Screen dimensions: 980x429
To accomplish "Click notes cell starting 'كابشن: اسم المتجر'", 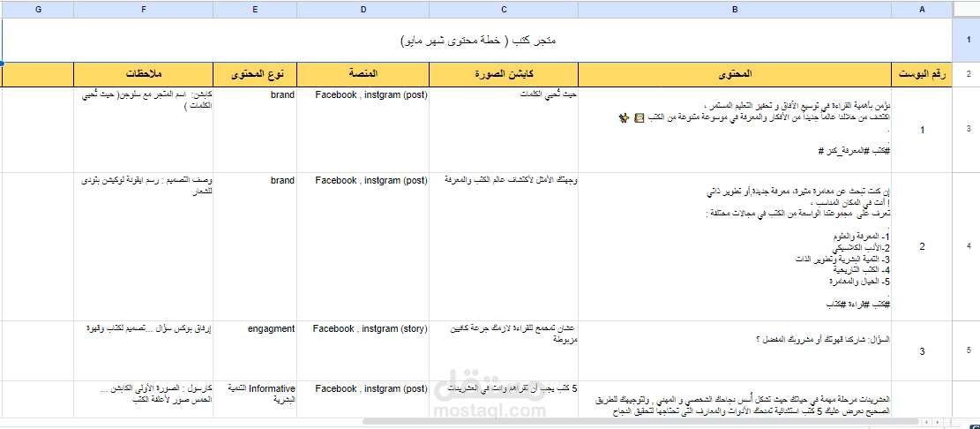I will (x=144, y=130).
